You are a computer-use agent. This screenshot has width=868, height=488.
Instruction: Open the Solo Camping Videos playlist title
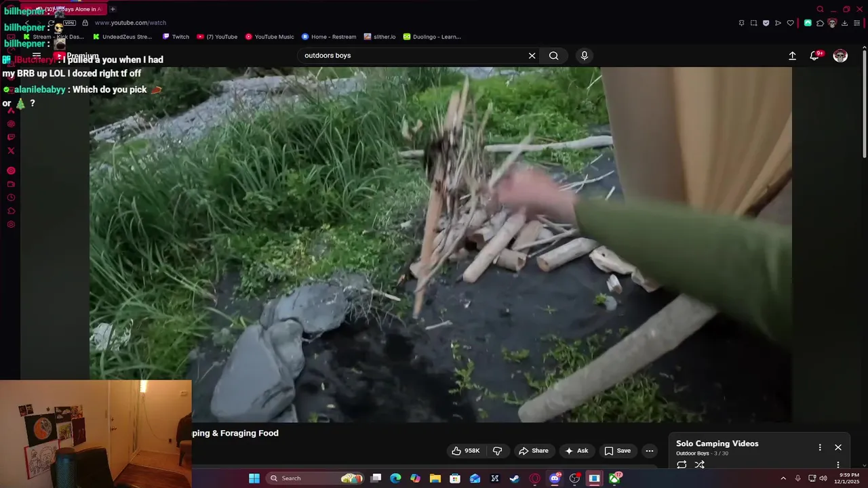coord(717,443)
